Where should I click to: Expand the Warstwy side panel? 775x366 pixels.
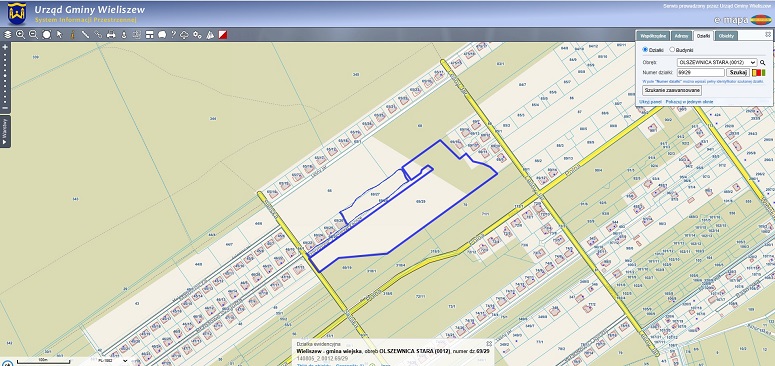tap(5, 131)
